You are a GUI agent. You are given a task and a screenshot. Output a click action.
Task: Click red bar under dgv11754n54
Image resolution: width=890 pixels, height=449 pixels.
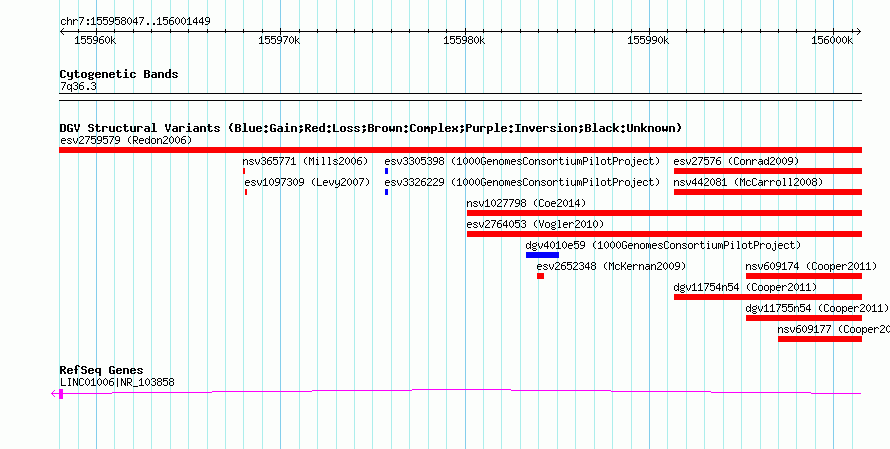[767, 297]
